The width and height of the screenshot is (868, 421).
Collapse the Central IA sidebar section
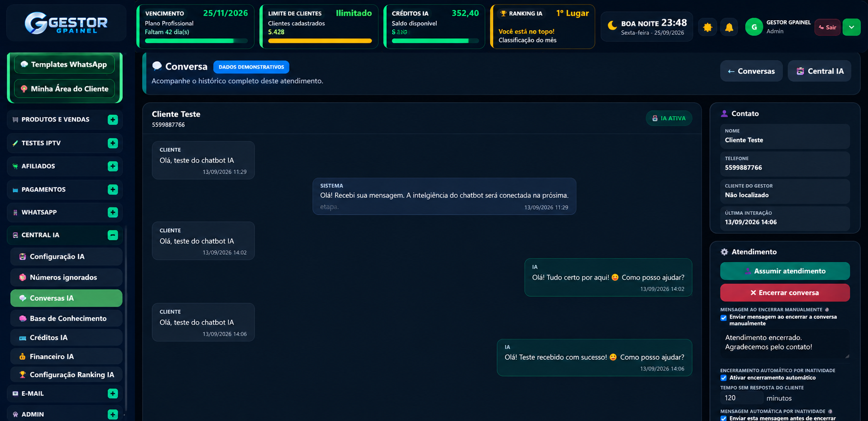(113, 235)
